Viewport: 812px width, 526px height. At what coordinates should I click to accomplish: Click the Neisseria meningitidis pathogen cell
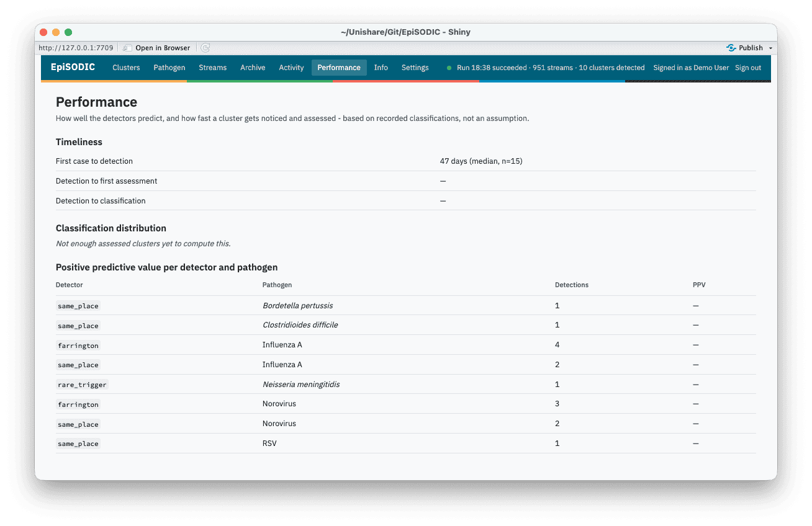(x=301, y=385)
